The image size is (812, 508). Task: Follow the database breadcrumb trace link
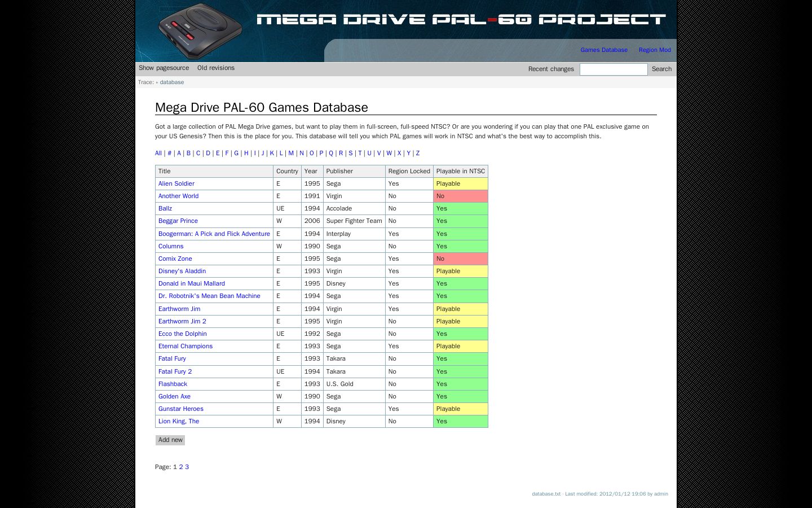[172, 82]
